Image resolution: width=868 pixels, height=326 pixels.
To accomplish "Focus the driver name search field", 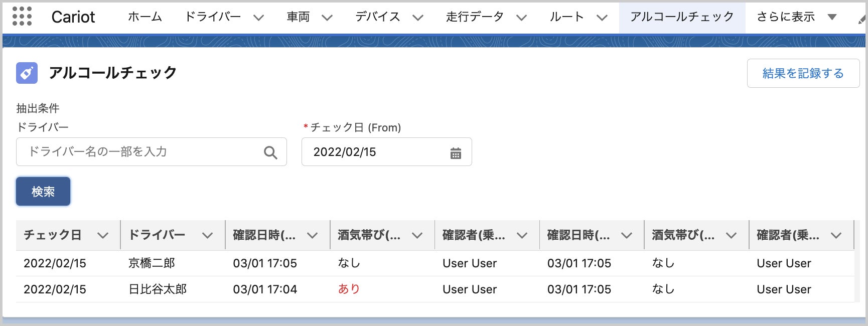I will point(140,152).
